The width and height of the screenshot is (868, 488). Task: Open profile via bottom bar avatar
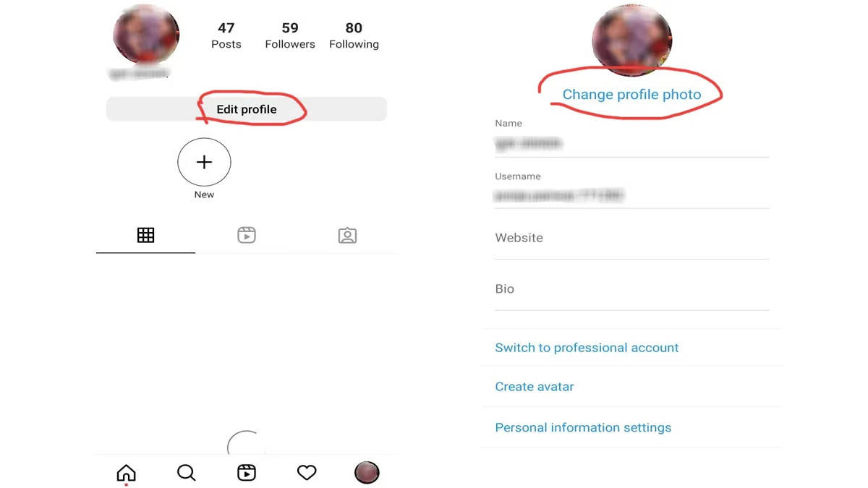click(367, 473)
